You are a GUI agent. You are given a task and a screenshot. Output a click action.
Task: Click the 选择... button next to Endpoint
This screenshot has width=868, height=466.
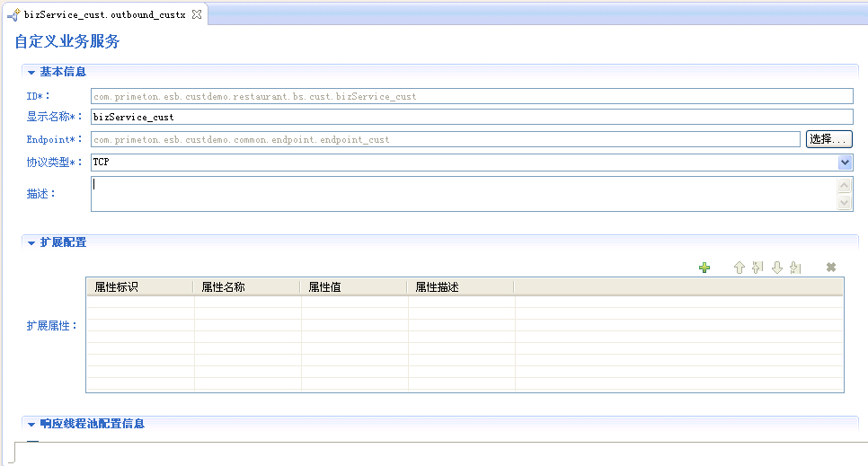click(x=828, y=139)
